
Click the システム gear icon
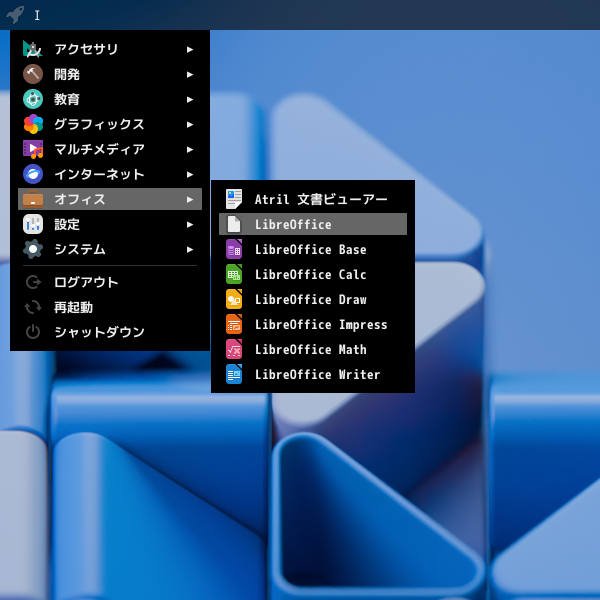(33, 249)
